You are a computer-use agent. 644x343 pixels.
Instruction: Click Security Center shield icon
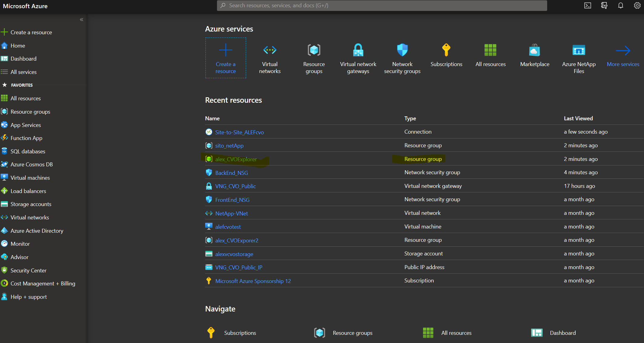tap(4, 270)
